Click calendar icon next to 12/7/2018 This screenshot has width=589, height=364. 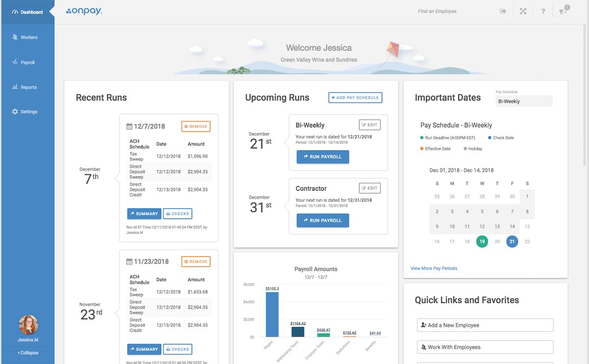[129, 127]
